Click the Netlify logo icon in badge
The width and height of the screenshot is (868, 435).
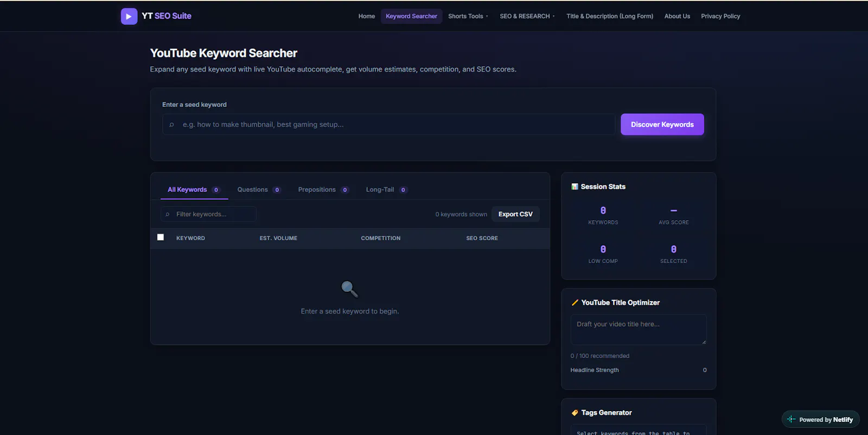(791, 419)
